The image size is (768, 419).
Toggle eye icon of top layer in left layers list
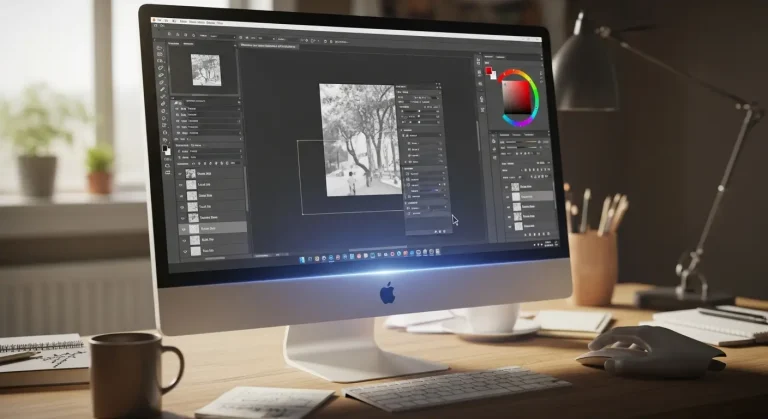click(x=180, y=173)
